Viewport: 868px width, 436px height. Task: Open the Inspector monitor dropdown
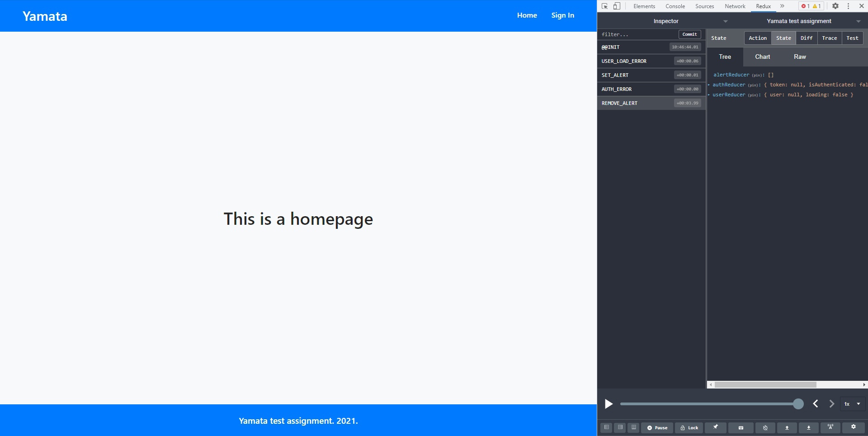666,21
